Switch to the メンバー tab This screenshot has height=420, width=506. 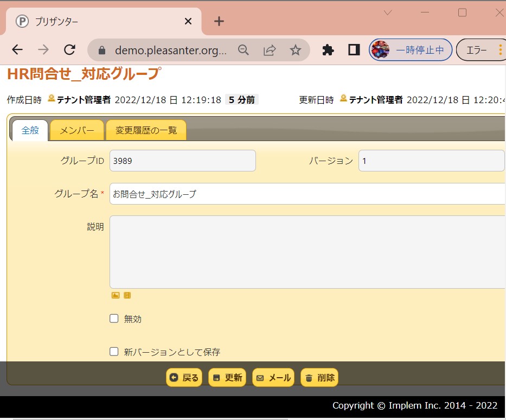click(76, 130)
